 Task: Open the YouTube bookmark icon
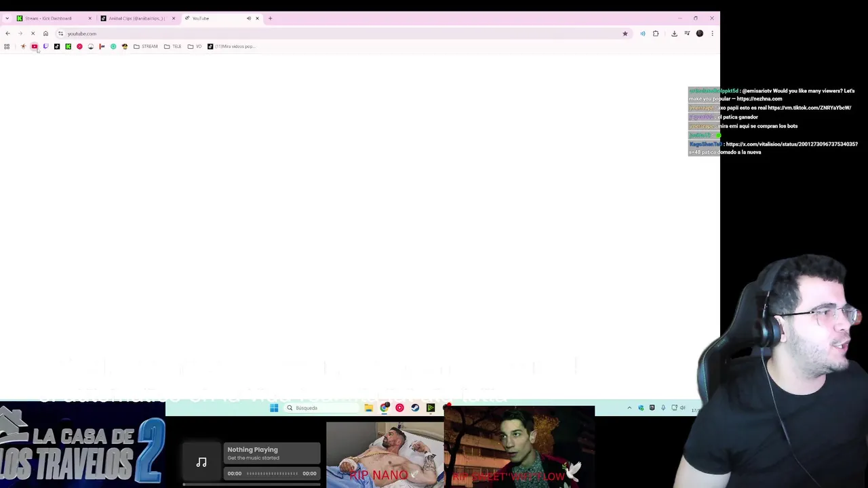[35, 46]
